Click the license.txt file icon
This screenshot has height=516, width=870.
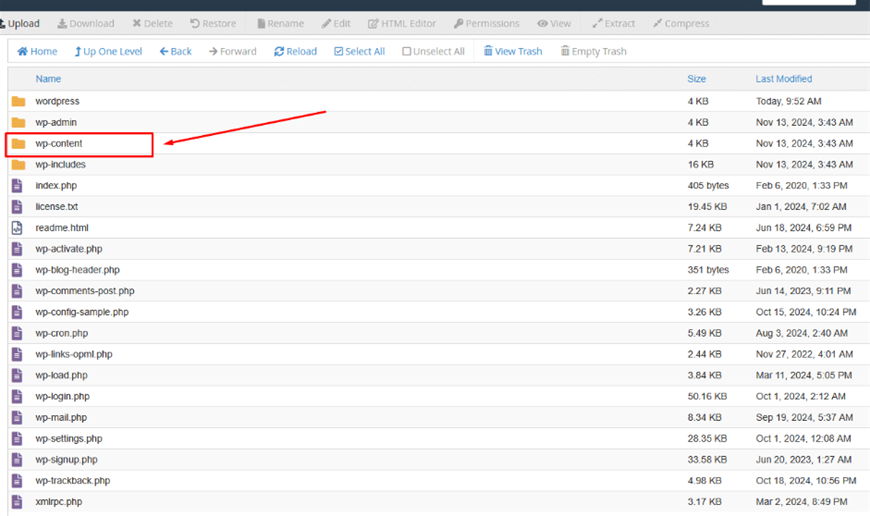tap(17, 206)
